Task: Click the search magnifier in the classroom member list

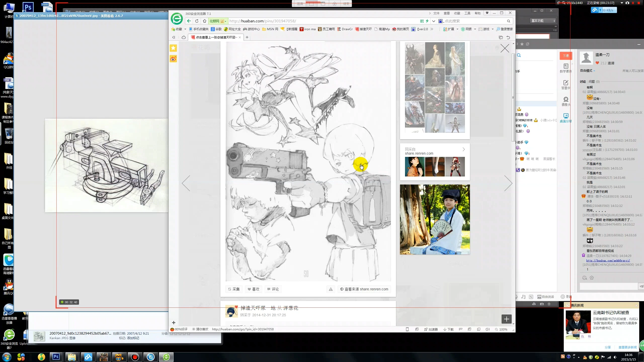Action: click(x=519, y=55)
